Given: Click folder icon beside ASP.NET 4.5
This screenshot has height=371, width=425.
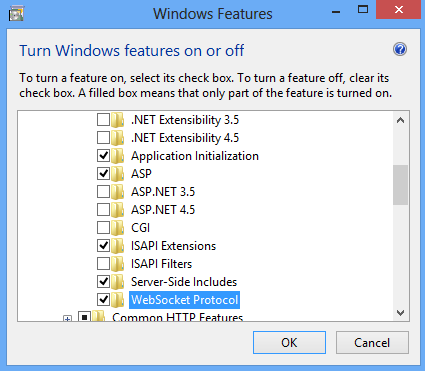Looking at the screenshot, I should [117, 210].
